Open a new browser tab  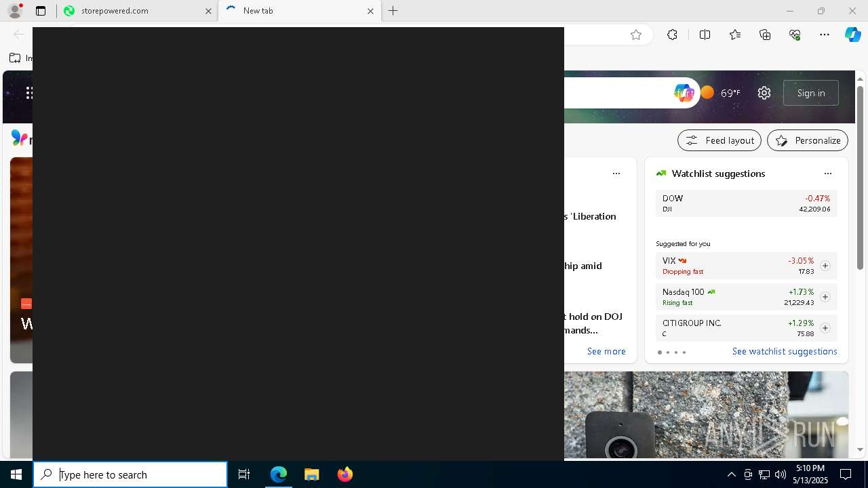pos(393,11)
